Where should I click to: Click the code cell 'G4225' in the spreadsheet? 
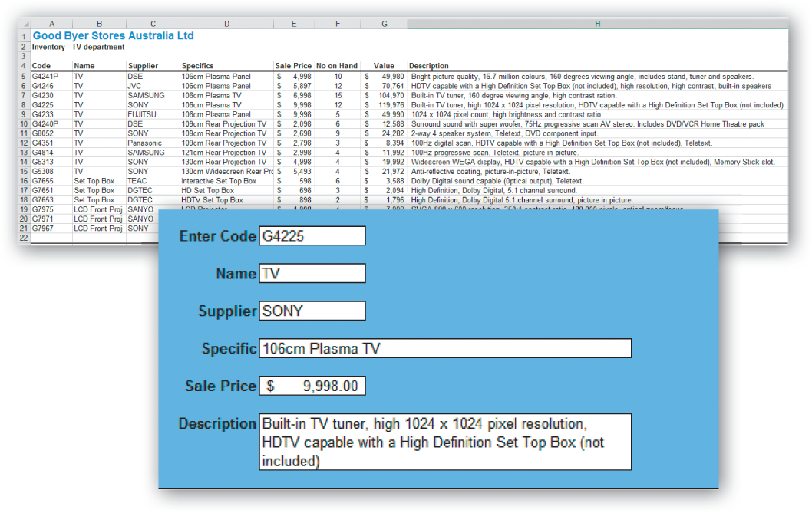coord(51,105)
